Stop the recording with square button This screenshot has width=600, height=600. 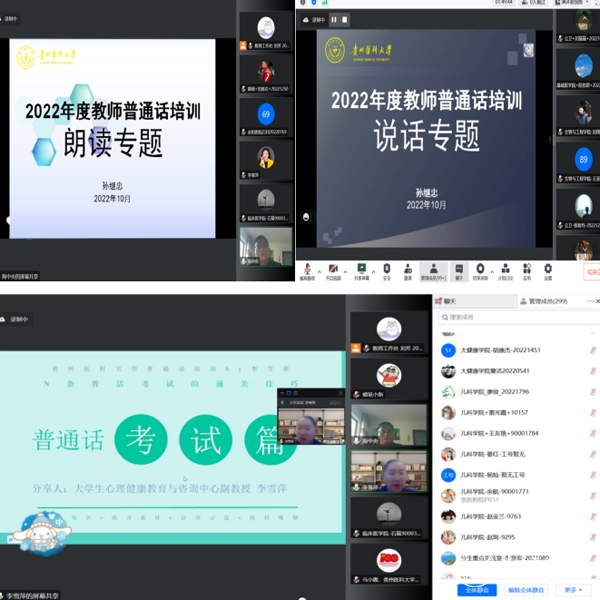(x=345, y=18)
